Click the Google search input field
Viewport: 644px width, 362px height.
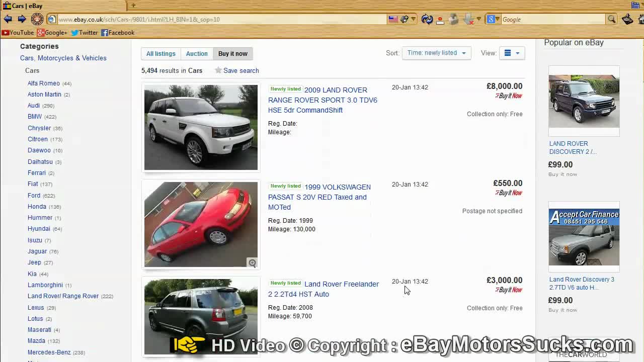pyautogui.click(x=552, y=20)
